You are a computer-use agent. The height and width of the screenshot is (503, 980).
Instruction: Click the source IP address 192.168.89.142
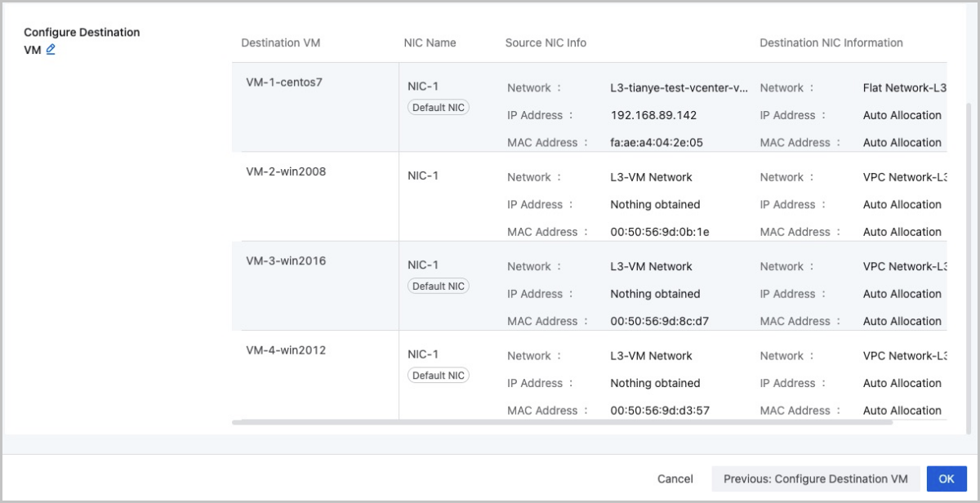coord(653,115)
